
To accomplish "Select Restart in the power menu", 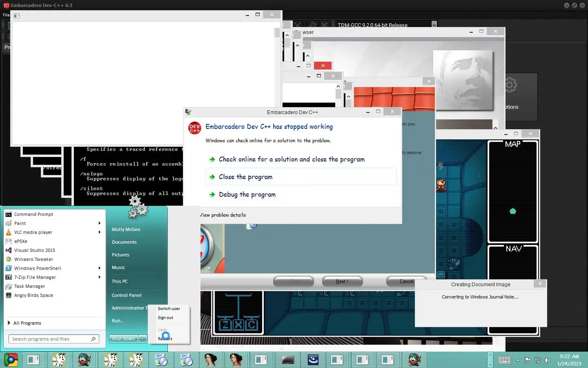I will point(165,339).
